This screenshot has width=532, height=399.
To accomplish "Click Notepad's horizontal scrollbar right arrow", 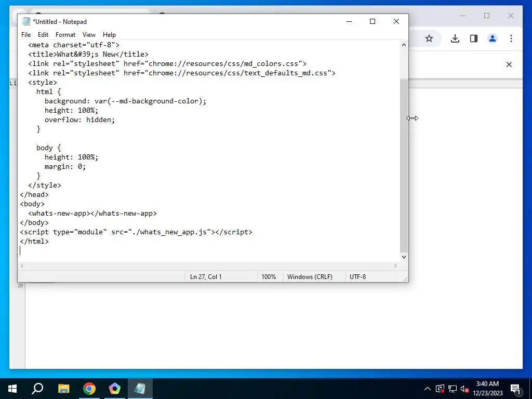I will point(395,265).
